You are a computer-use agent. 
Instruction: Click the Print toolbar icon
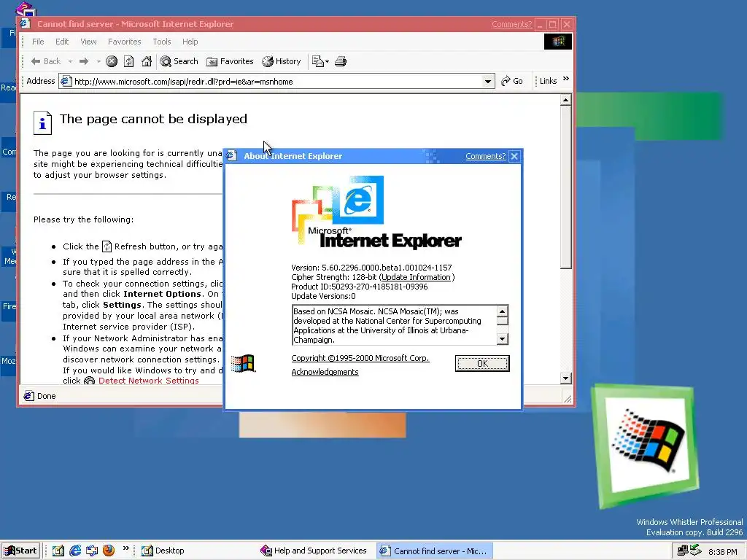pyautogui.click(x=341, y=61)
